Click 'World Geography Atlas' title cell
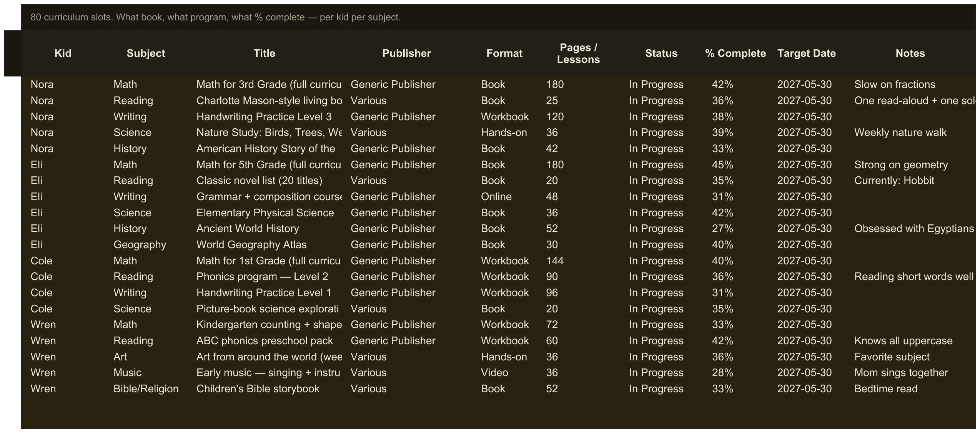The height and width of the screenshot is (433, 980). click(265, 245)
